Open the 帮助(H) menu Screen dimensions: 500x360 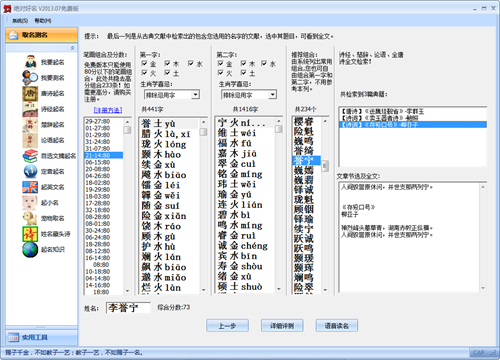click(x=43, y=21)
